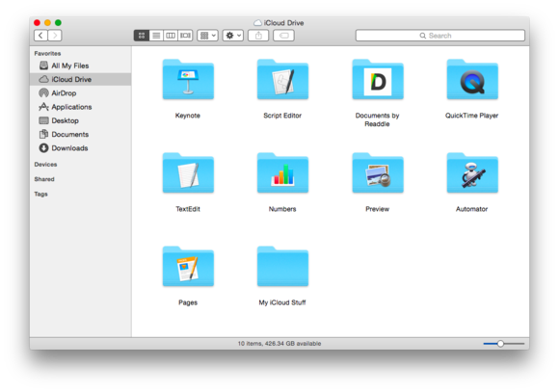This screenshot has height=392, width=559.
Task: Click the Tags section header
Action: pos(41,194)
